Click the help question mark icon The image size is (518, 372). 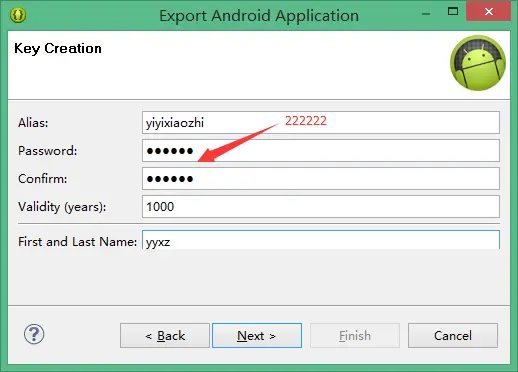pos(34,334)
